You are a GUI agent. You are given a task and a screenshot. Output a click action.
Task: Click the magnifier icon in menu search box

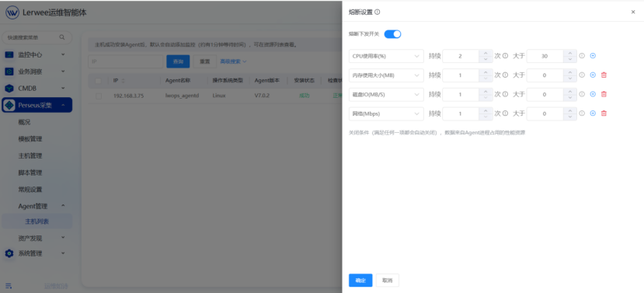tap(62, 37)
